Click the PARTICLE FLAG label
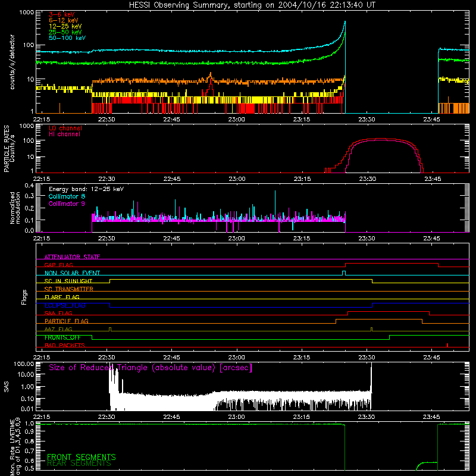This screenshot has height=476, width=476. click(67, 321)
